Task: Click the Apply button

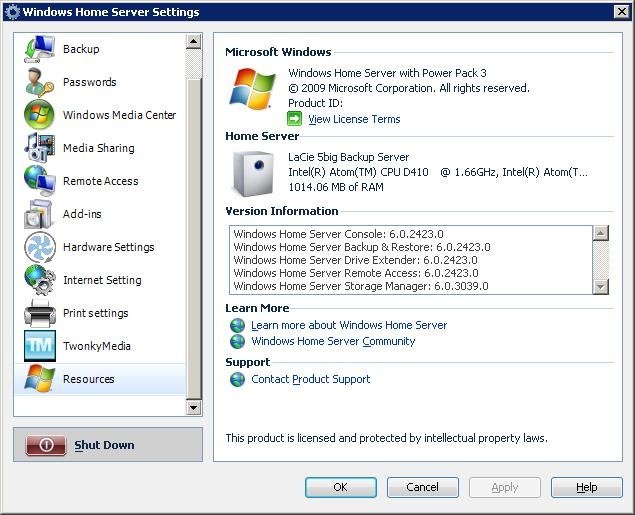Action: click(505, 487)
